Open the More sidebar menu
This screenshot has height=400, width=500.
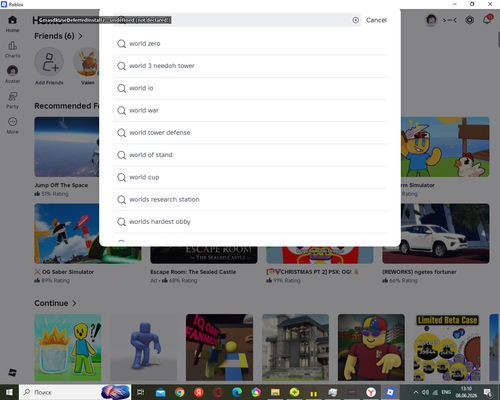(12, 125)
